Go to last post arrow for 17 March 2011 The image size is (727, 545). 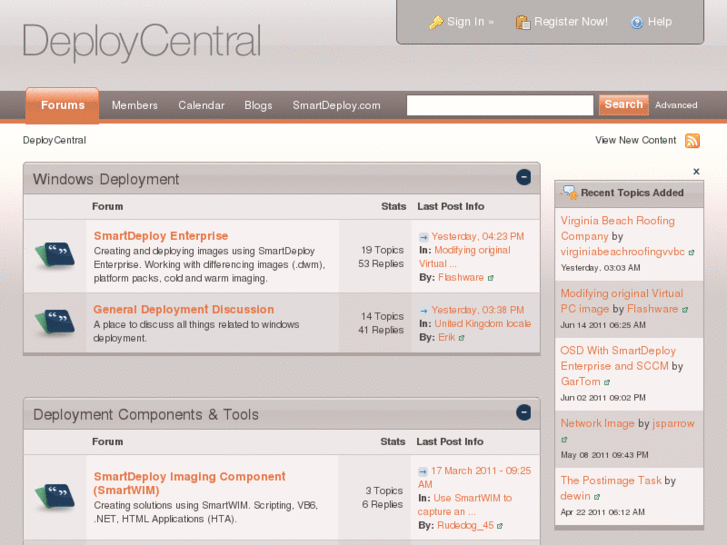pyautogui.click(x=423, y=472)
